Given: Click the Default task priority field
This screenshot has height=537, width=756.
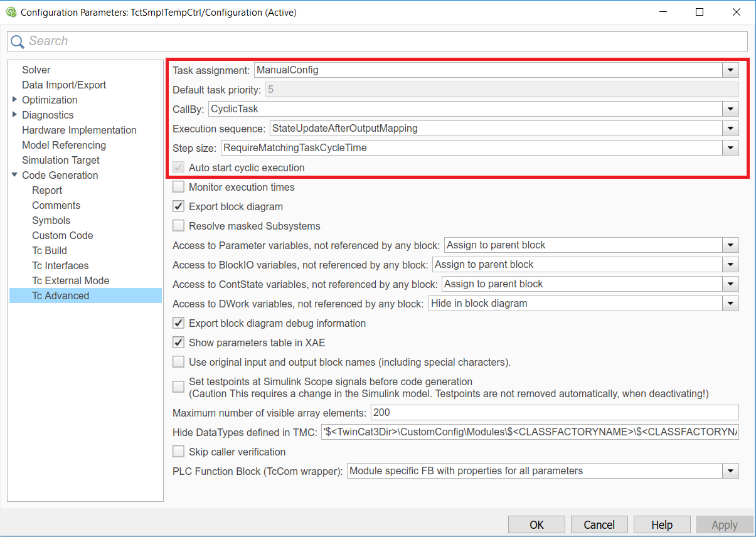Looking at the screenshot, I should pos(502,89).
